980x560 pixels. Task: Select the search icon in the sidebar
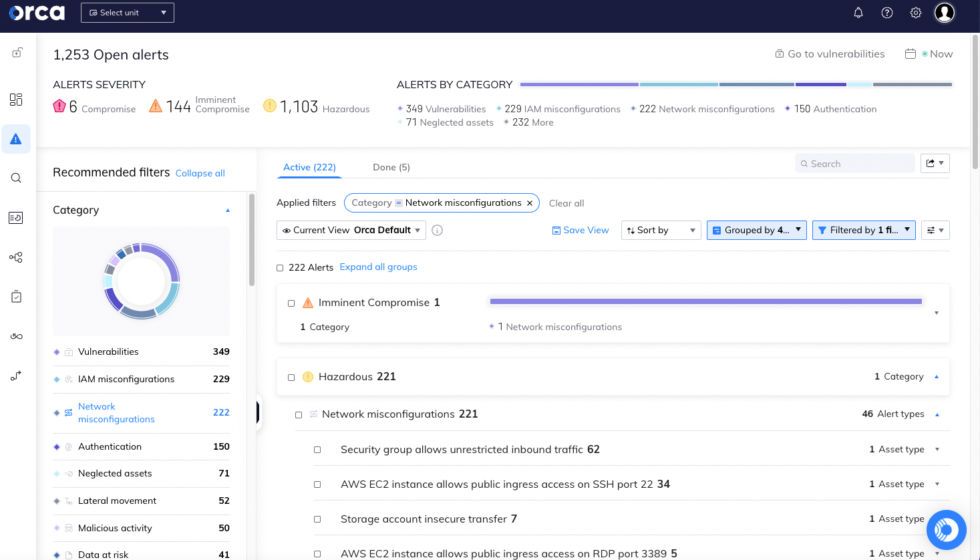point(16,177)
